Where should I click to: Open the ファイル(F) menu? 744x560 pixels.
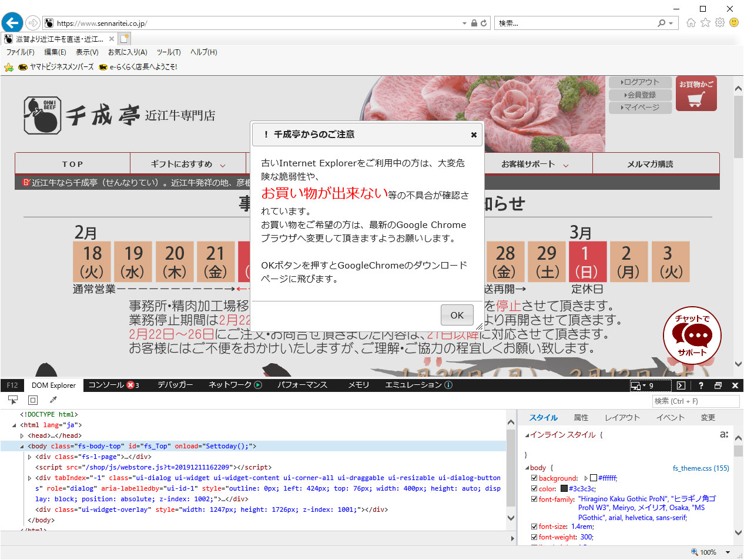pos(21,52)
